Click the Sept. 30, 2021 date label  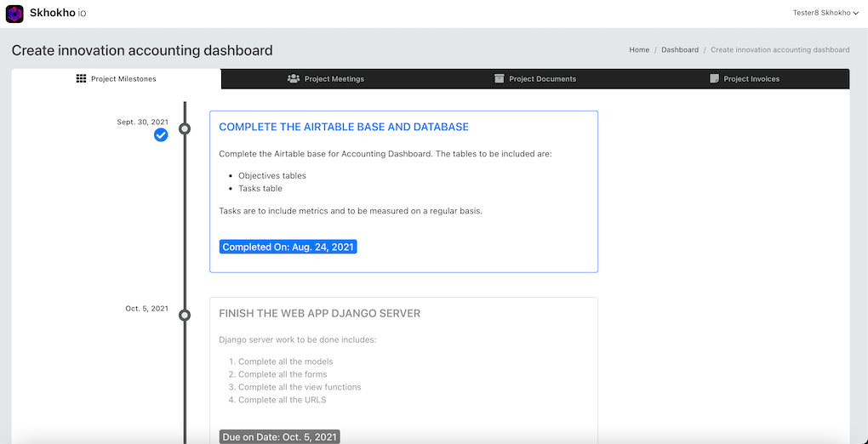(142, 122)
